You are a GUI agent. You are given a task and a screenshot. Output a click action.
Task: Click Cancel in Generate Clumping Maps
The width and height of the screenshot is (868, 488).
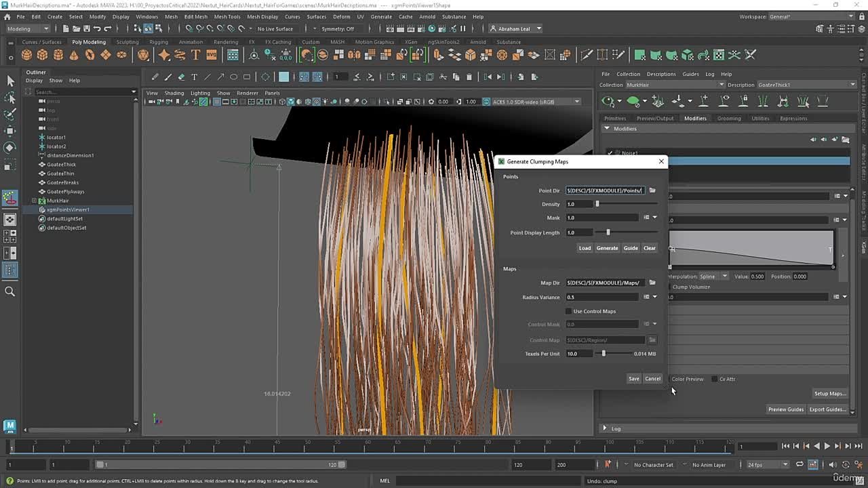[x=652, y=379]
